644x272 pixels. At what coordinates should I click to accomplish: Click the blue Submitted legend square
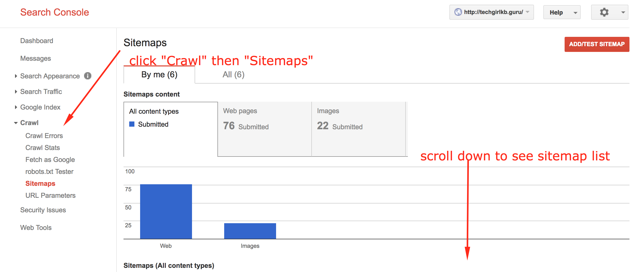point(132,124)
